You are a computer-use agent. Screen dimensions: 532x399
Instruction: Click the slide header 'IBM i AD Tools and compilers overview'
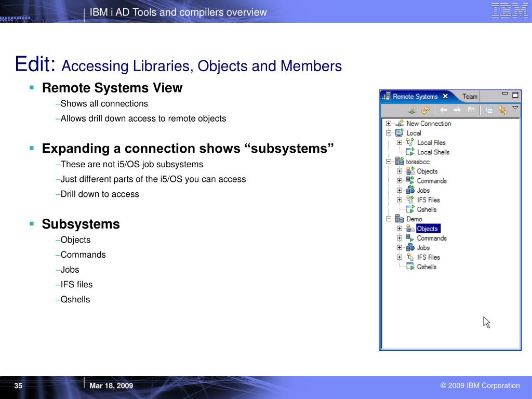pyautogui.click(x=178, y=12)
